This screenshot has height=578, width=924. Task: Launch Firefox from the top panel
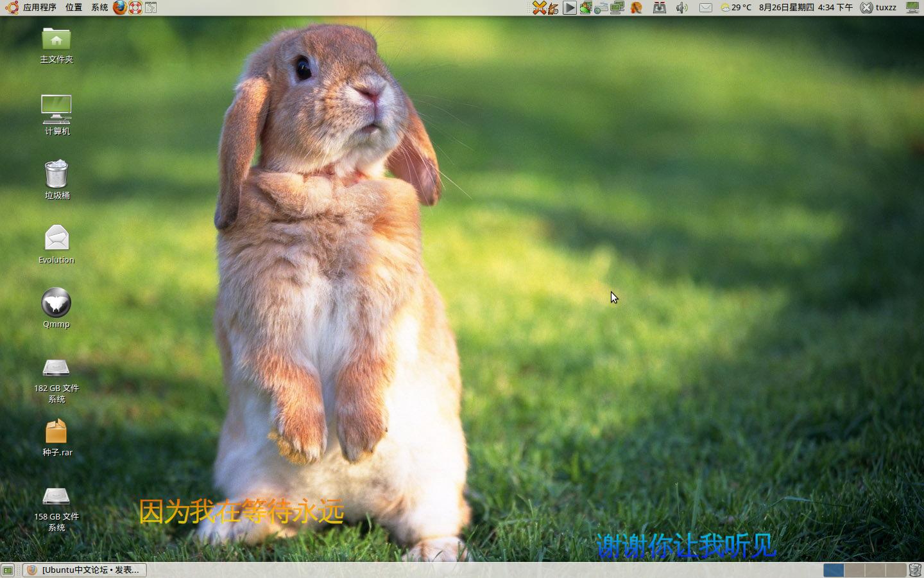[x=120, y=8]
